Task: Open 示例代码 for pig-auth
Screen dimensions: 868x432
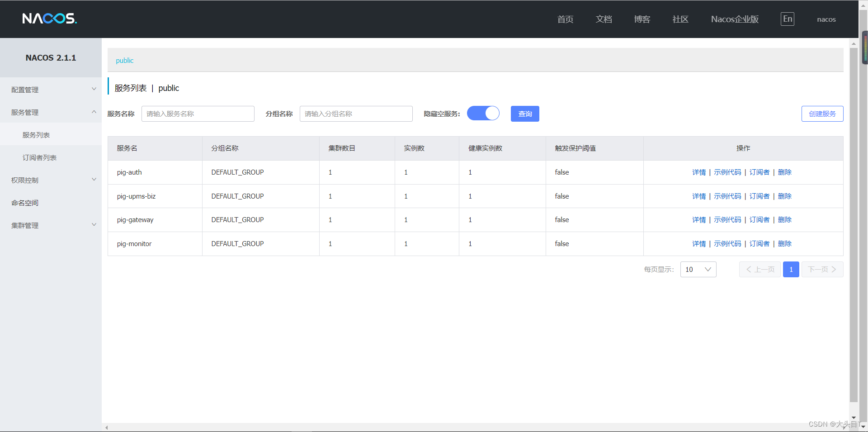Action: tap(727, 172)
